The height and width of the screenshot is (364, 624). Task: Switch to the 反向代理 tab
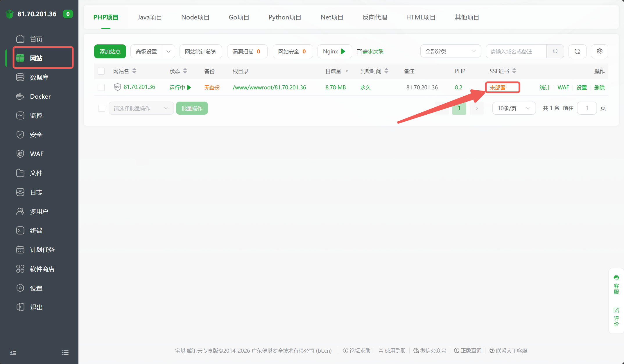tap(374, 17)
